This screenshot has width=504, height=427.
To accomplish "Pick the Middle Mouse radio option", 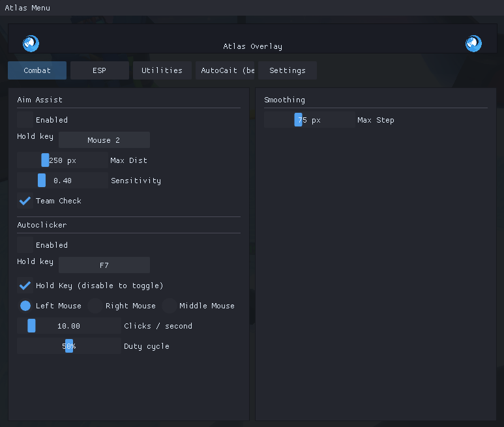I will (x=170, y=306).
